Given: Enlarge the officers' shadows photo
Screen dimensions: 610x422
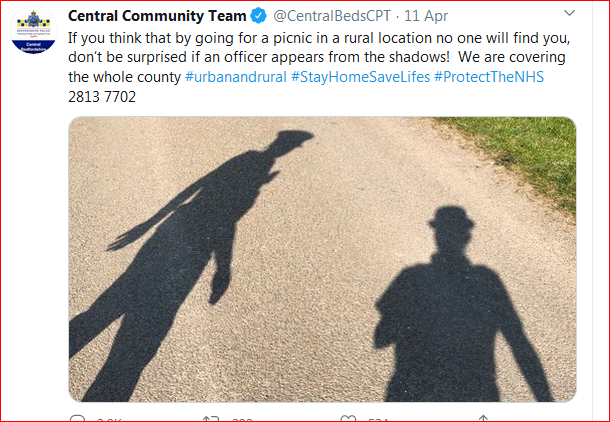Looking at the screenshot, I should pos(322,259).
